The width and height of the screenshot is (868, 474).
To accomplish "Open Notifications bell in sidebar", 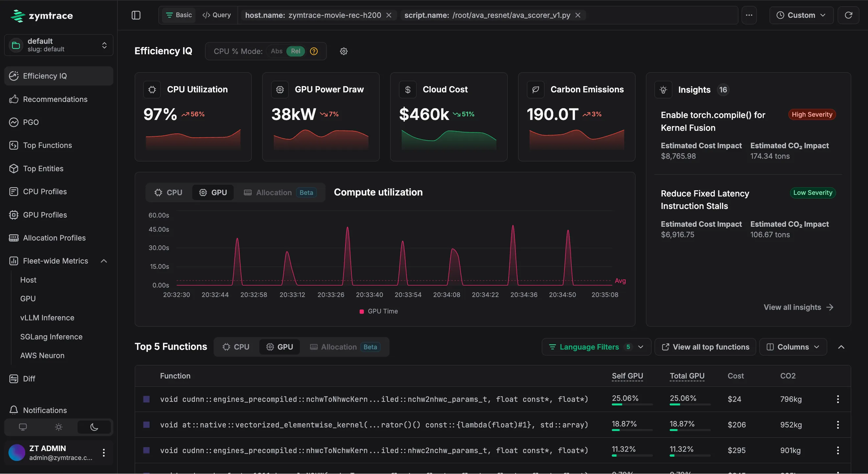I will point(13,410).
